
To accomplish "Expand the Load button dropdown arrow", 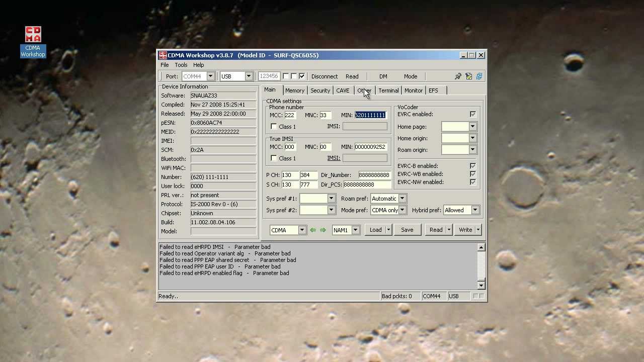I will [x=388, y=230].
